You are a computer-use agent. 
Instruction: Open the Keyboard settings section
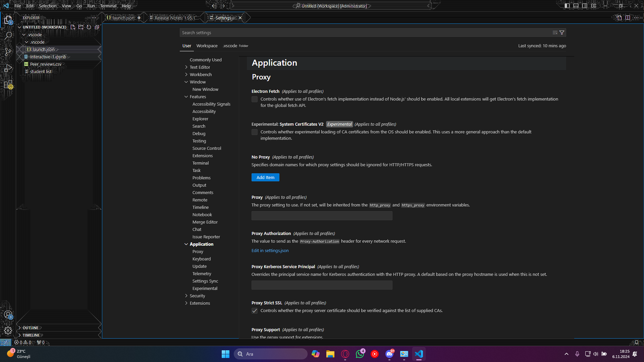pyautogui.click(x=201, y=259)
